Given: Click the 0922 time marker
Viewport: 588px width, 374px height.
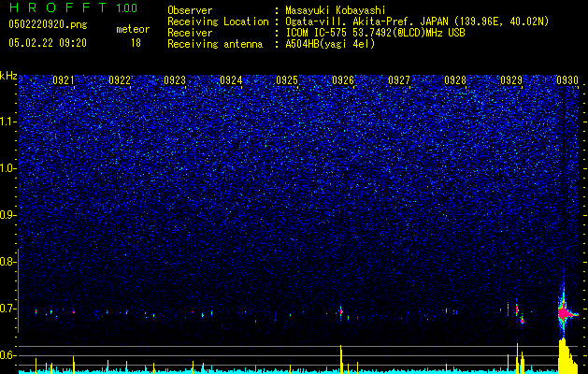Looking at the screenshot, I should click(120, 80).
